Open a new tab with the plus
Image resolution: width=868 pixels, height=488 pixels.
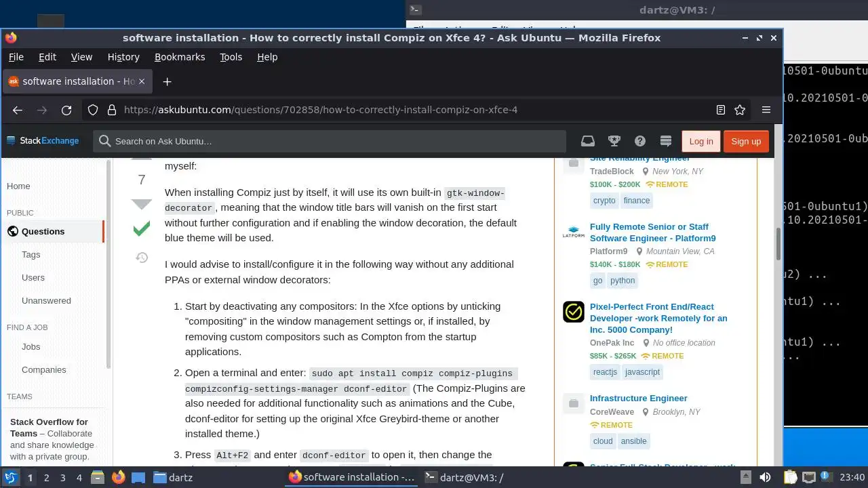(x=167, y=81)
